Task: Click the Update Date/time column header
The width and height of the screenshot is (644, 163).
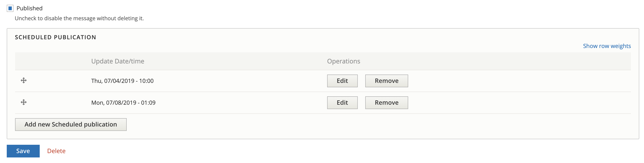Action: pos(118,61)
